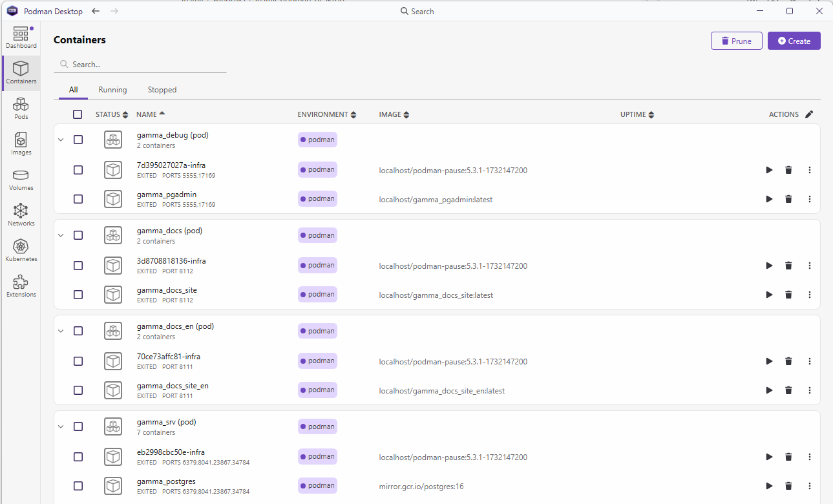Open the Kubernetes section
Viewport: 833px width, 504px height.
pyautogui.click(x=21, y=251)
